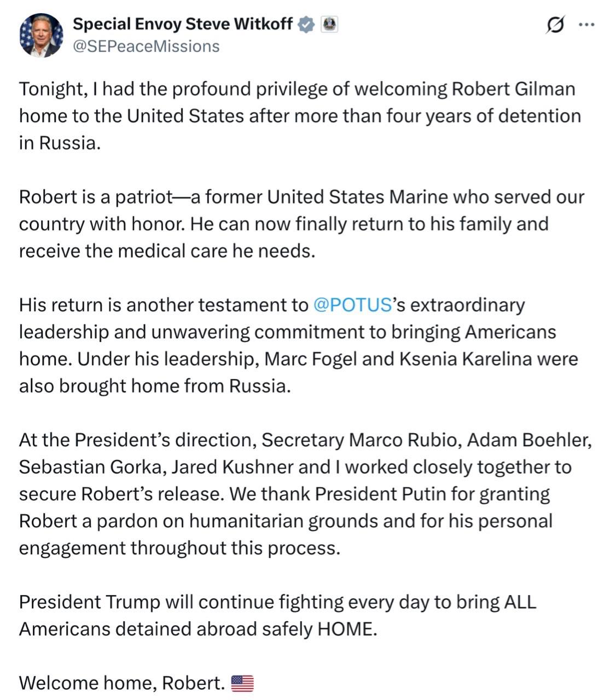Click the paragraph beginning 'President Trump will continue'
Screen dimensions: 616x700
click(x=277, y=615)
